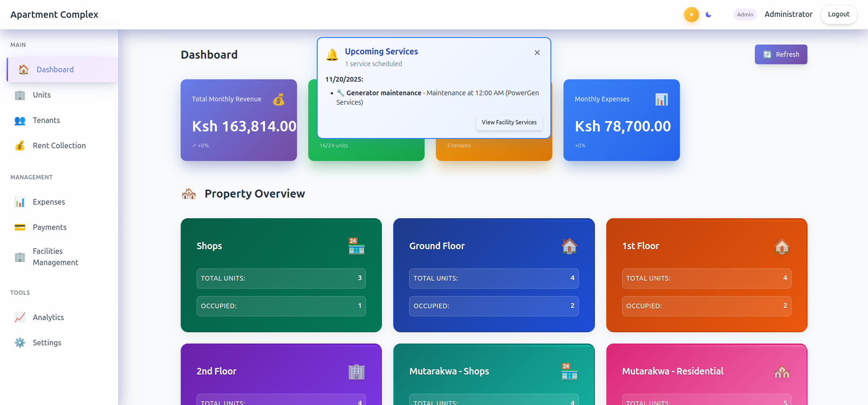Open Settings page
Screen dimensions: 868x405
(x=62, y=343)
